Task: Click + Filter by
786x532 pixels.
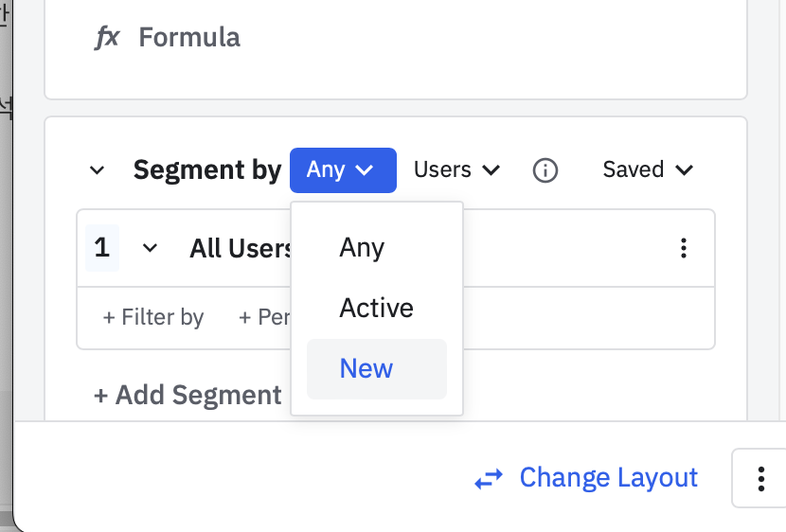Action: tap(153, 317)
